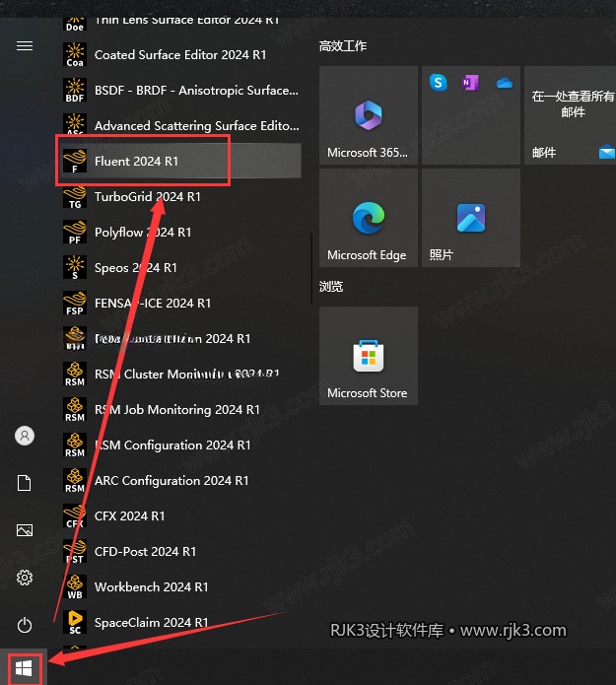Image resolution: width=616 pixels, height=685 pixels.
Task: Launch SpaceClaim 2024 R1
Action: [x=179, y=622]
